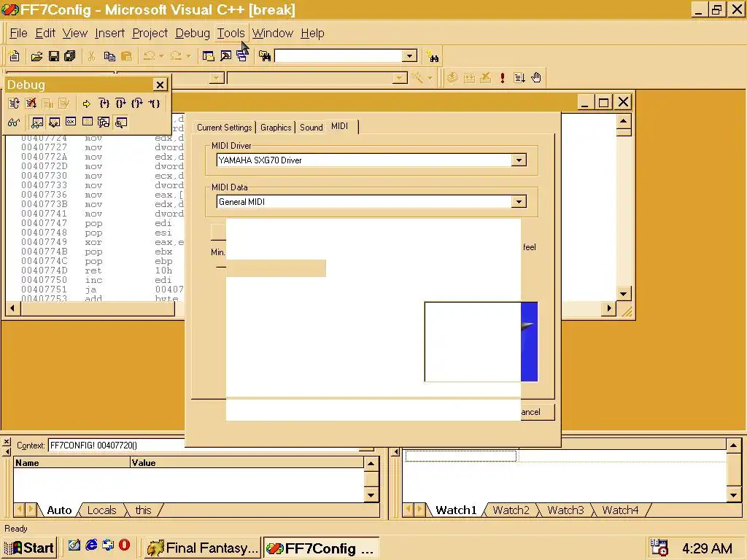Viewport: 747px width, 560px height.
Task: Restart debugging from the Debug toolbar
Action: point(14,104)
